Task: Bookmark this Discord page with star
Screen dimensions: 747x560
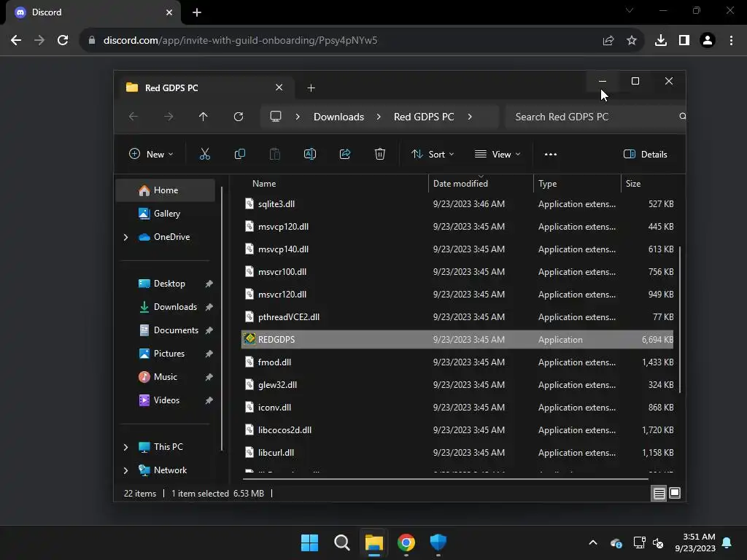Action: 632,41
